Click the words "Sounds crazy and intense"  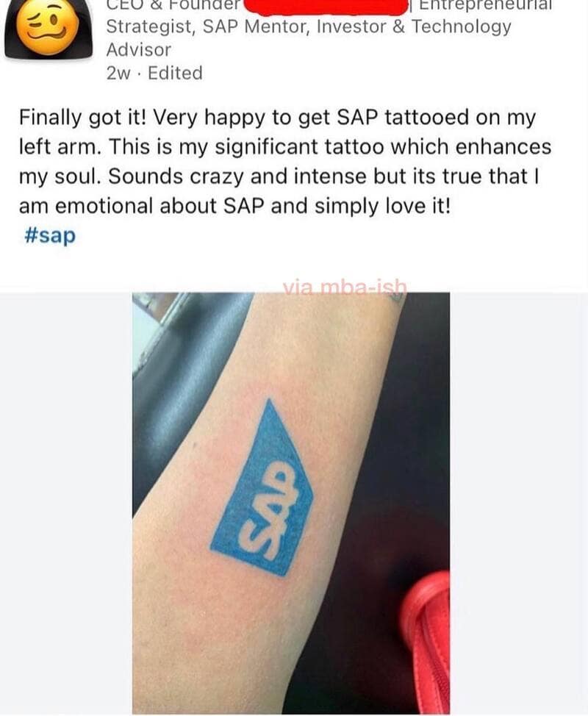pyautogui.click(x=237, y=176)
